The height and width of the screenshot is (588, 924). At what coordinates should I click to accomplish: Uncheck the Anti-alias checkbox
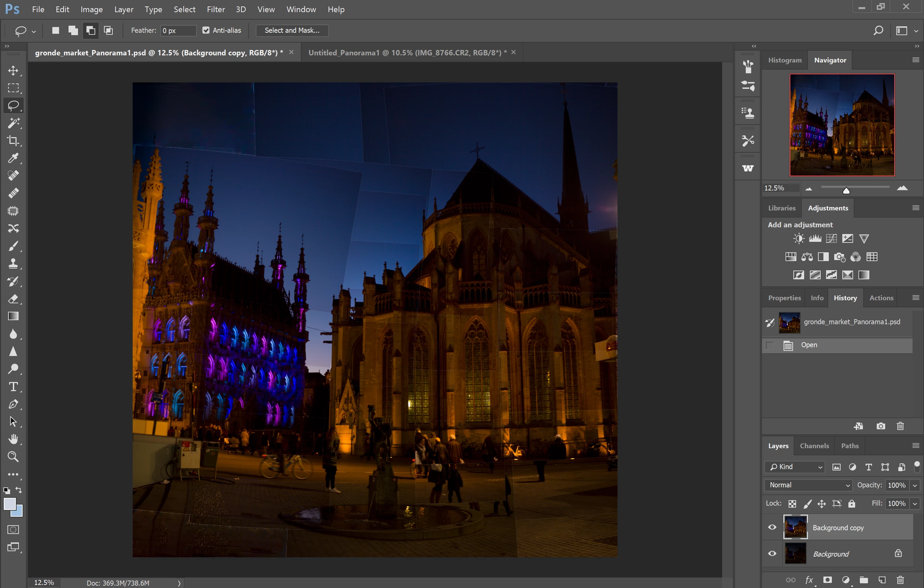point(206,30)
